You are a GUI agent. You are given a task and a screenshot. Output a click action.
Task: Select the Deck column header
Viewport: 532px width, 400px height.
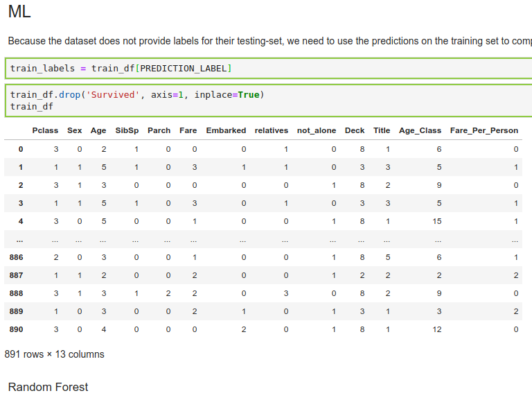pos(355,130)
